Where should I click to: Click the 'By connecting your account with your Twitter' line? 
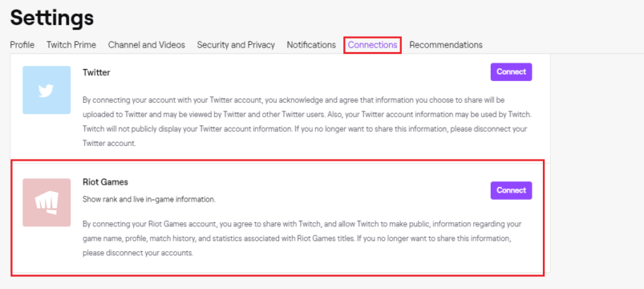[x=294, y=100]
